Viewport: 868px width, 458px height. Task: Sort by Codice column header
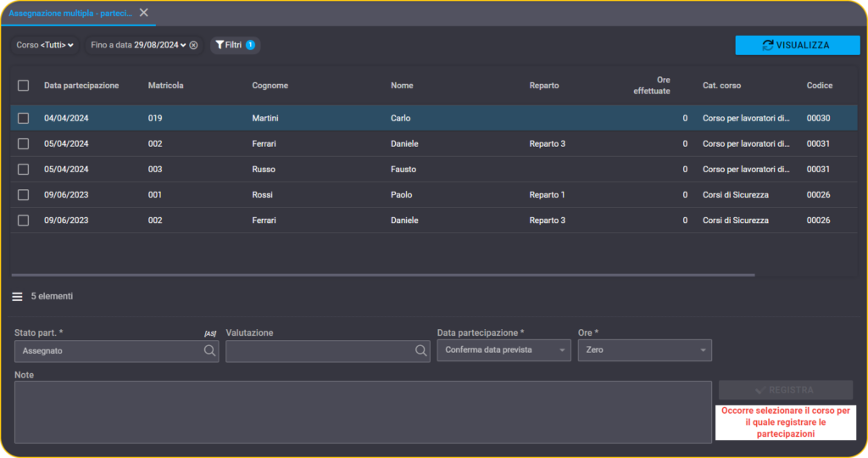coord(820,86)
